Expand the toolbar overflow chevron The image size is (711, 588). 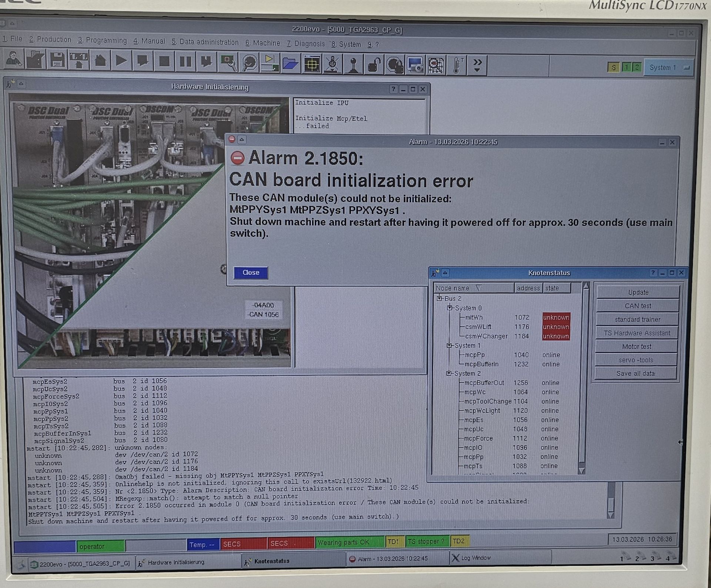click(478, 65)
